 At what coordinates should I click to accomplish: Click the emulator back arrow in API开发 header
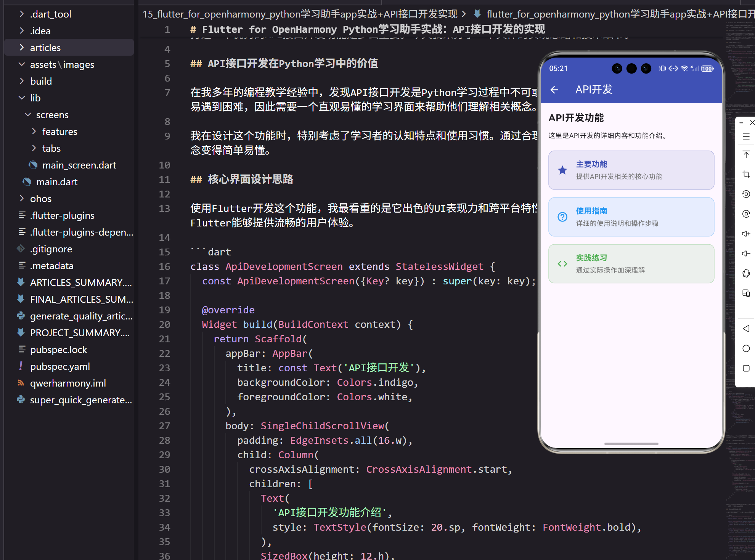(554, 90)
